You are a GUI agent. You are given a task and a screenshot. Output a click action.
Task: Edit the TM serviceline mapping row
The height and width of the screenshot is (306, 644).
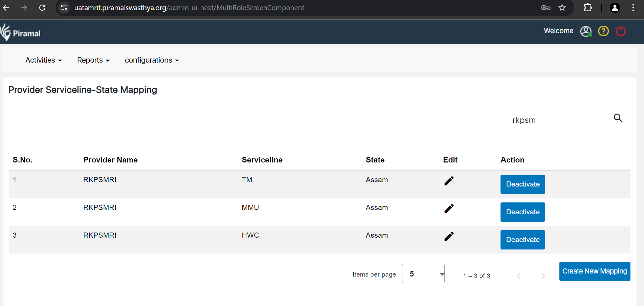pos(449,181)
